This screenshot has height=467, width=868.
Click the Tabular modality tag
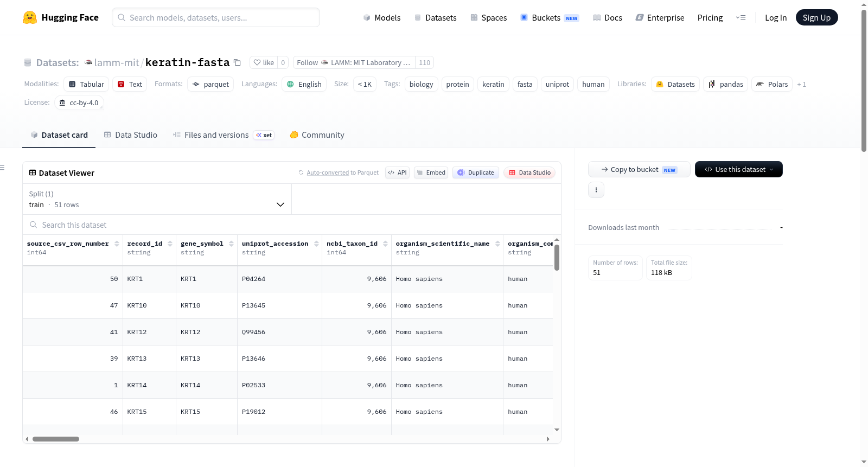86,84
